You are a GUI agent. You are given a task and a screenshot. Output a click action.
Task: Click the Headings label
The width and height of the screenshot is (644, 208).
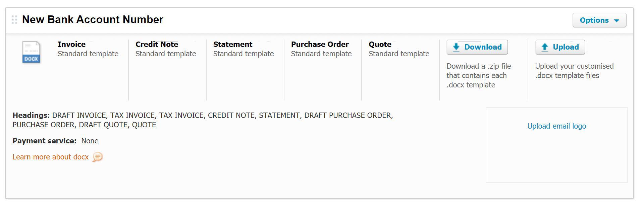[x=31, y=116]
